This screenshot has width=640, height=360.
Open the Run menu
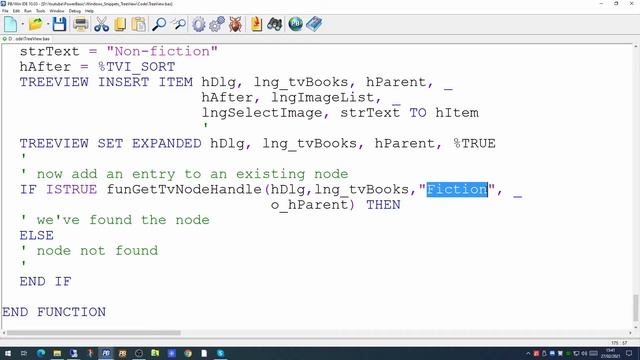point(28,11)
